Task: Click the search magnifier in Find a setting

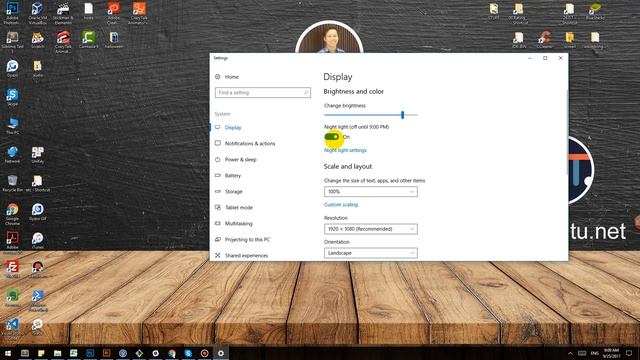Action: click(306, 93)
